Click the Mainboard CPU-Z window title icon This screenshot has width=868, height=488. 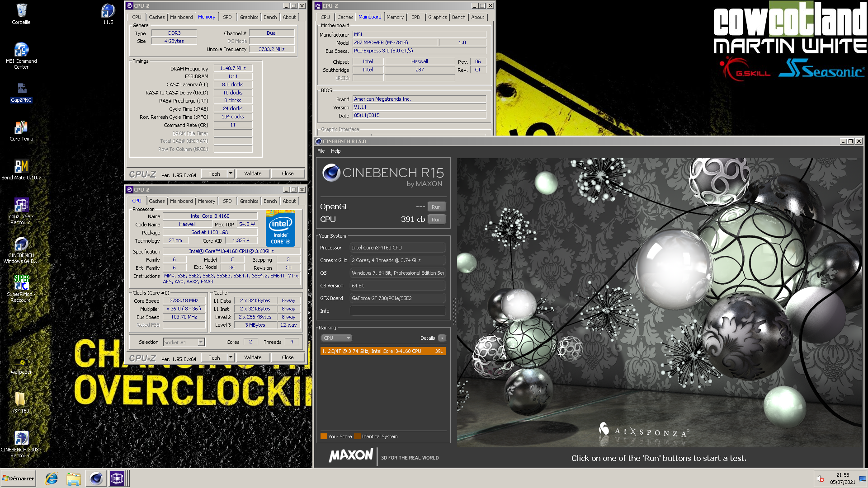click(x=318, y=6)
